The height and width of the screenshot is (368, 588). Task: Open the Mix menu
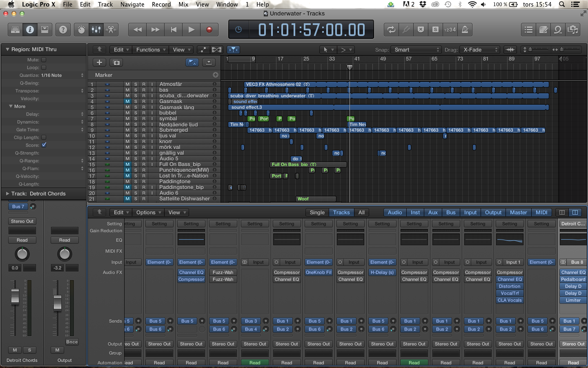coord(183,4)
